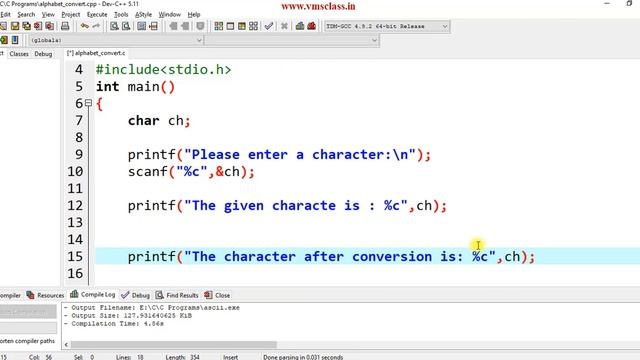Click the highlighted line 15 printf statement
640x360 pixels.
tap(331, 257)
